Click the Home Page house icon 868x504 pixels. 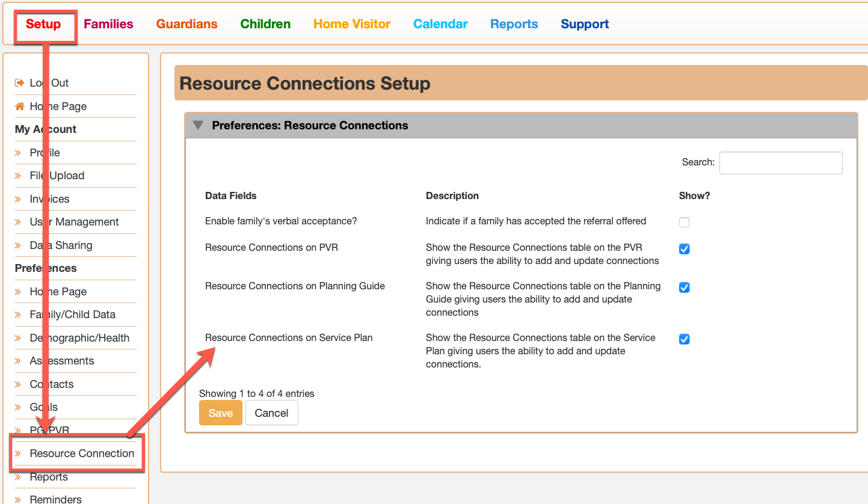[19, 106]
